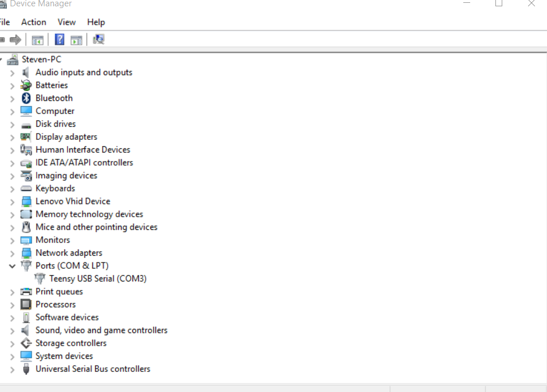
Task: Select Teensy USB Serial (COM3) label
Action: 97,279
